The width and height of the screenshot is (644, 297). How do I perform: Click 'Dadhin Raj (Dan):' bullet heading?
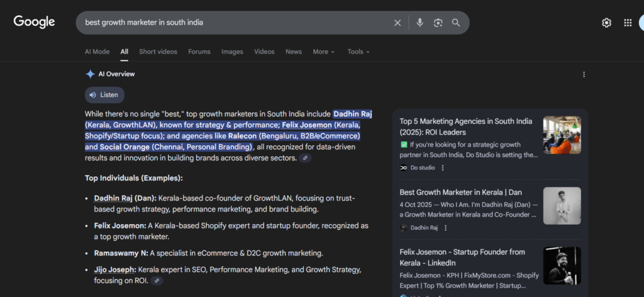[x=125, y=198]
